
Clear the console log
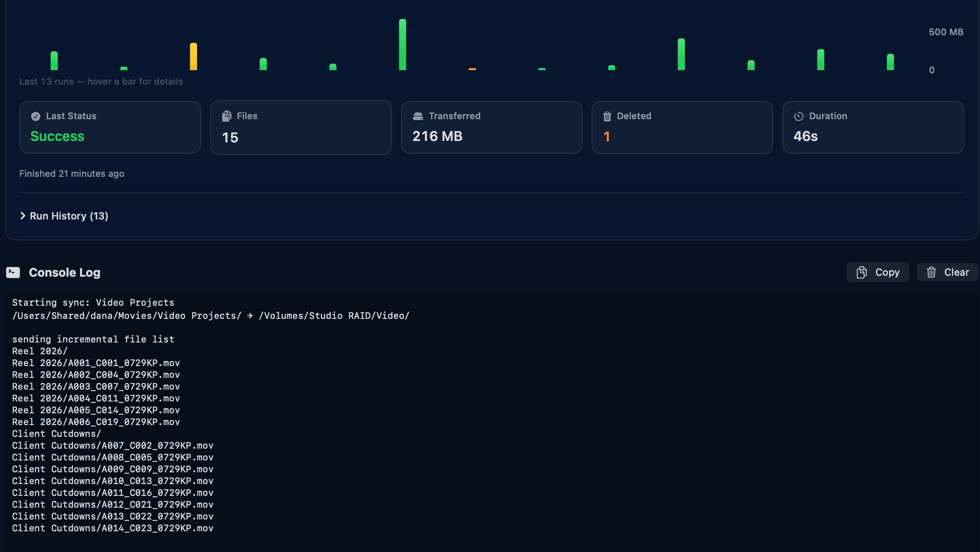tap(948, 272)
